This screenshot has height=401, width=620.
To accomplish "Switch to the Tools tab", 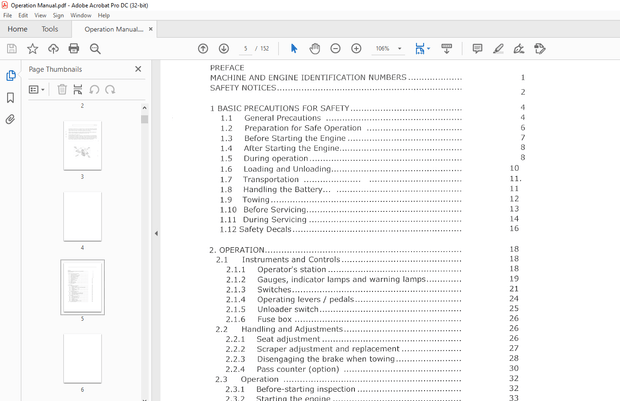I will tap(50, 29).
